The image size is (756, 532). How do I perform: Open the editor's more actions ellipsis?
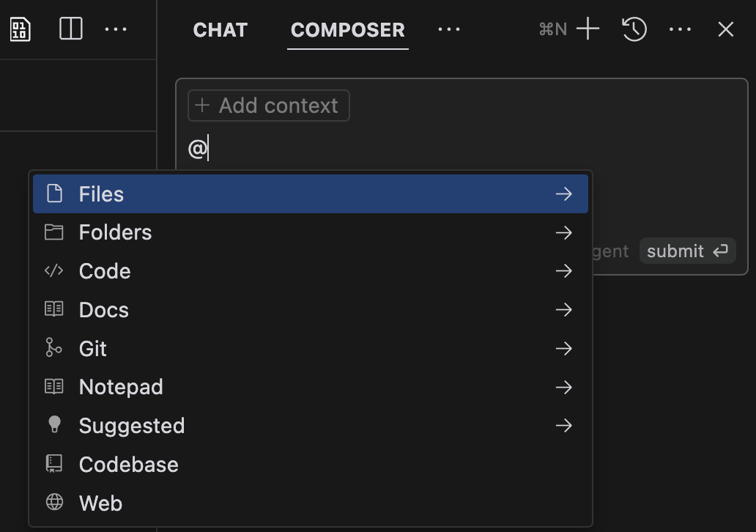(x=116, y=29)
